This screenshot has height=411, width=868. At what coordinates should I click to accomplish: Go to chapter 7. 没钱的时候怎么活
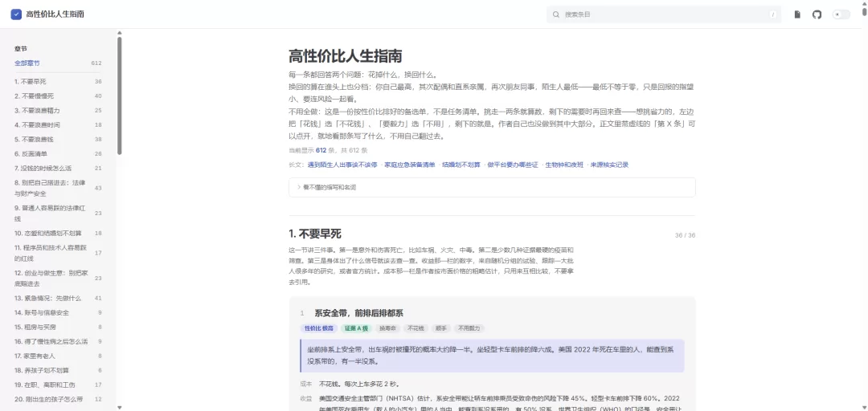(58, 168)
